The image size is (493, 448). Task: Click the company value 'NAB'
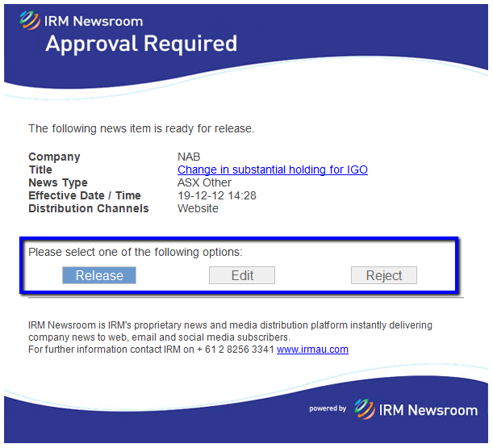[x=189, y=157]
